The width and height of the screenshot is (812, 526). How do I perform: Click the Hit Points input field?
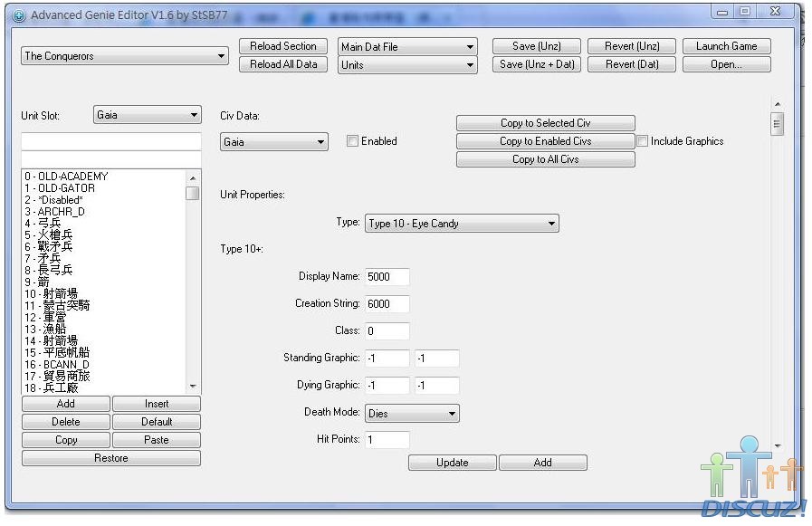point(387,440)
